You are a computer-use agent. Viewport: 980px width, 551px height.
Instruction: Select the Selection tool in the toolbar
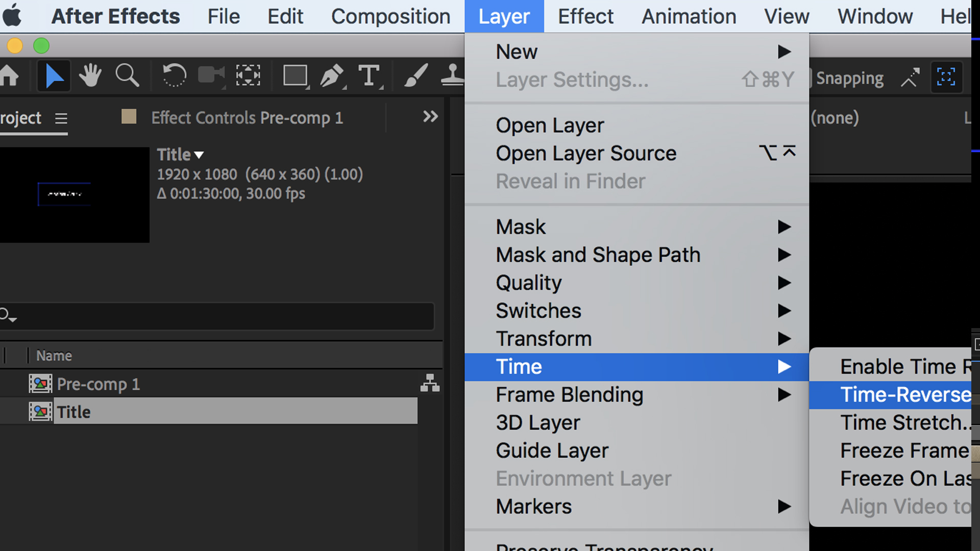pos(53,76)
